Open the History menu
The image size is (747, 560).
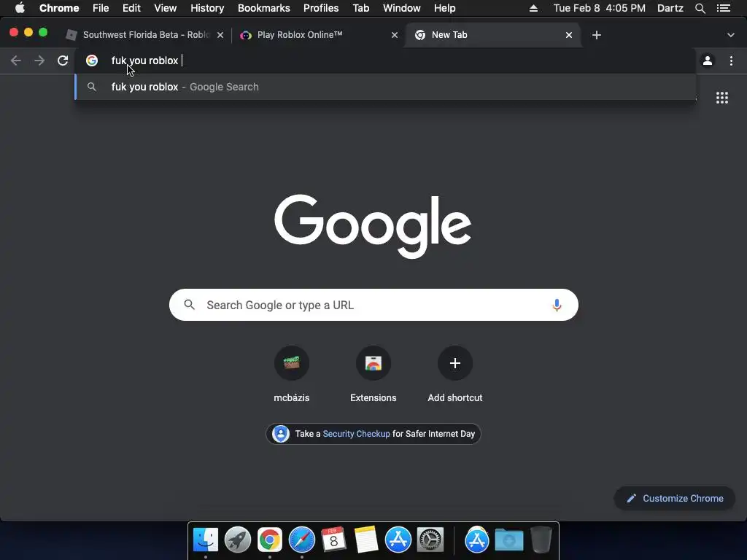[207, 8]
